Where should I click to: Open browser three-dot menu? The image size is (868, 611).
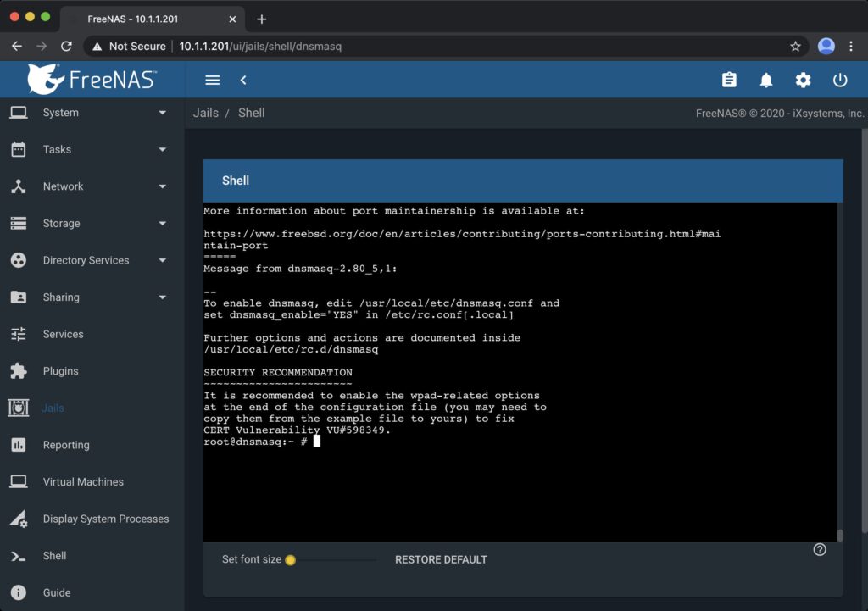pyautogui.click(x=851, y=47)
